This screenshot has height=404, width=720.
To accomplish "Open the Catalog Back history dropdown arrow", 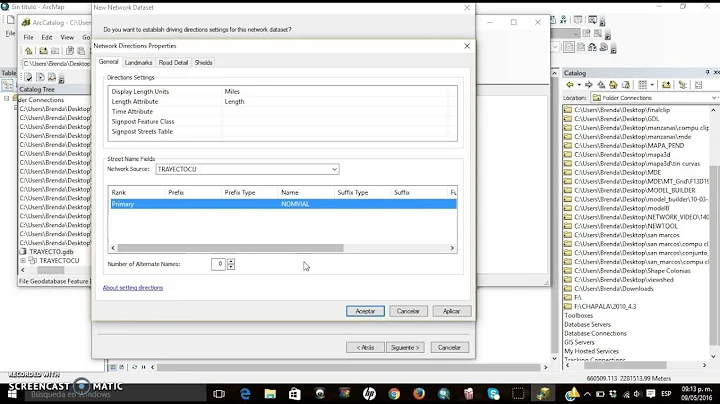I will tap(579, 85).
